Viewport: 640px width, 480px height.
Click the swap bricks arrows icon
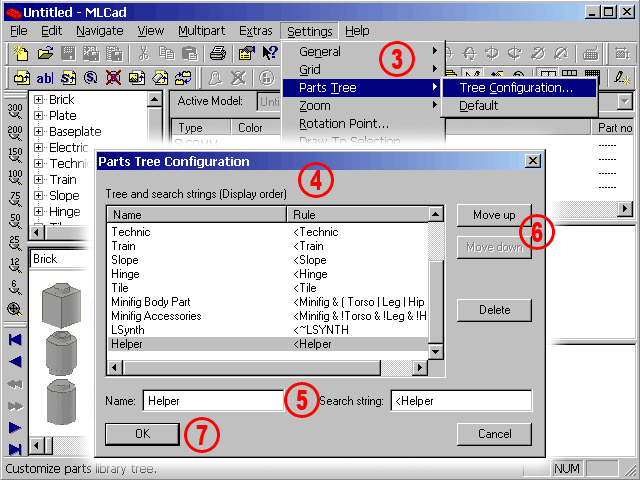pyautogui.click(x=183, y=78)
